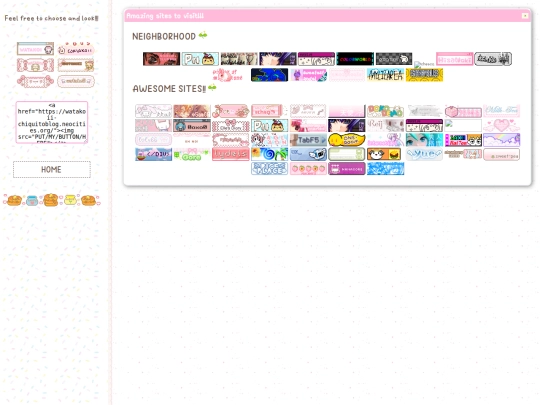Open the yellow duck-shaped button
This screenshot has height=405, width=540.
click(347, 140)
